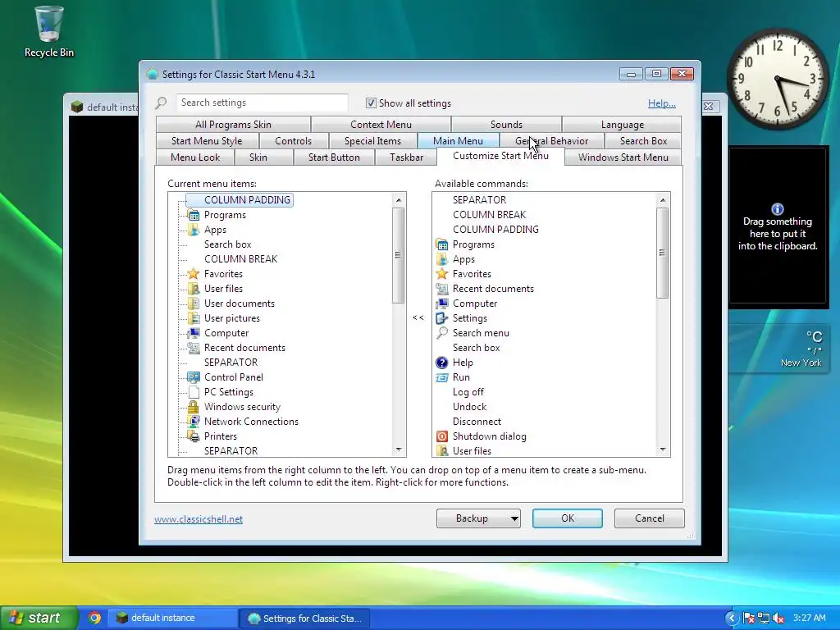Click the blue Help question mark icon
The width and height of the screenshot is (840, 630).
click(x=442, y=363)
